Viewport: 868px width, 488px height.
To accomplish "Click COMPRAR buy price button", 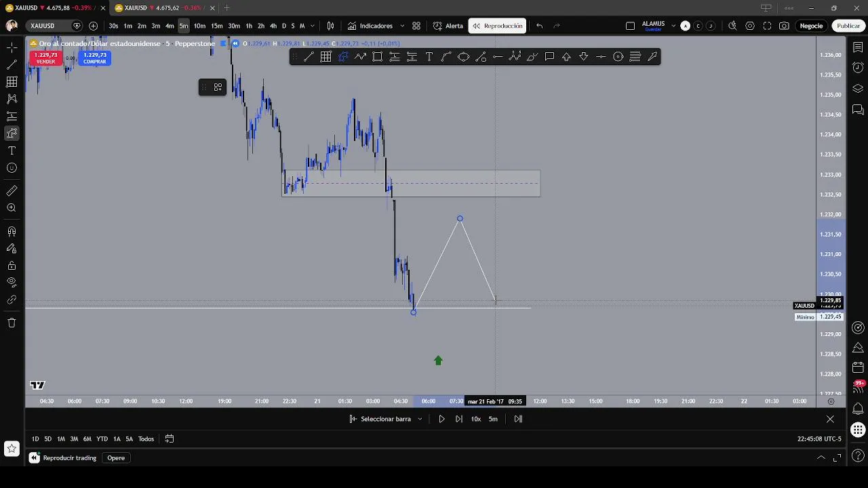I will 94,58.
